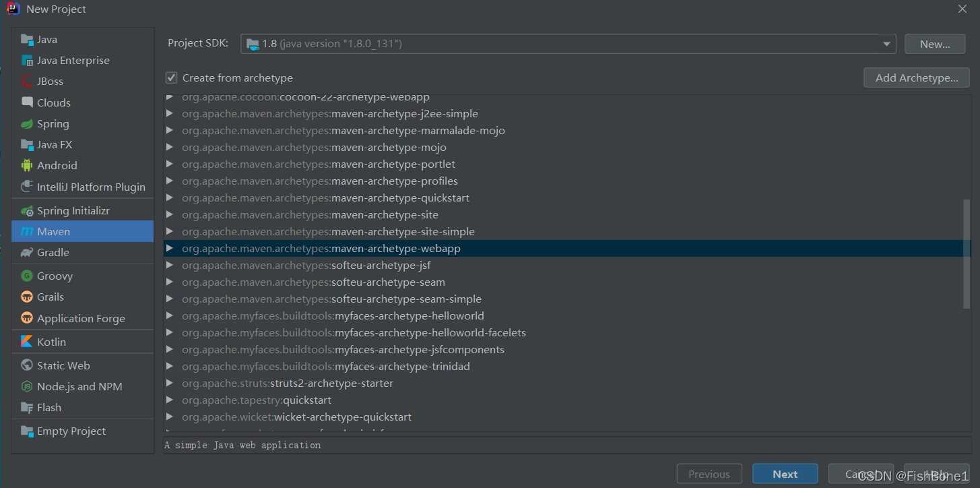The width and height of the screenshot is (980, 488).
Task: Select Spring project type
Action: pyautogui.click(x=83, y=124)
